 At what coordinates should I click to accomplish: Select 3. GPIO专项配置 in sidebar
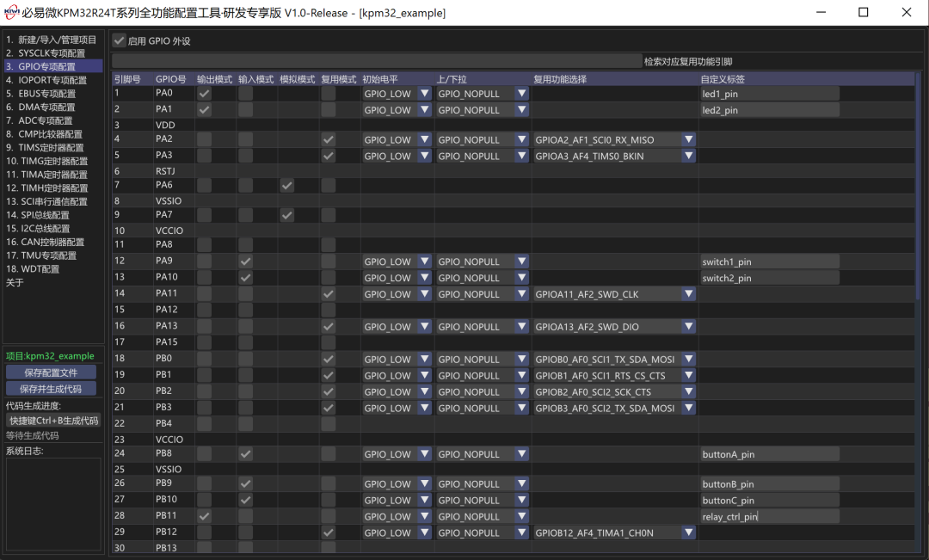coord(52,66)
